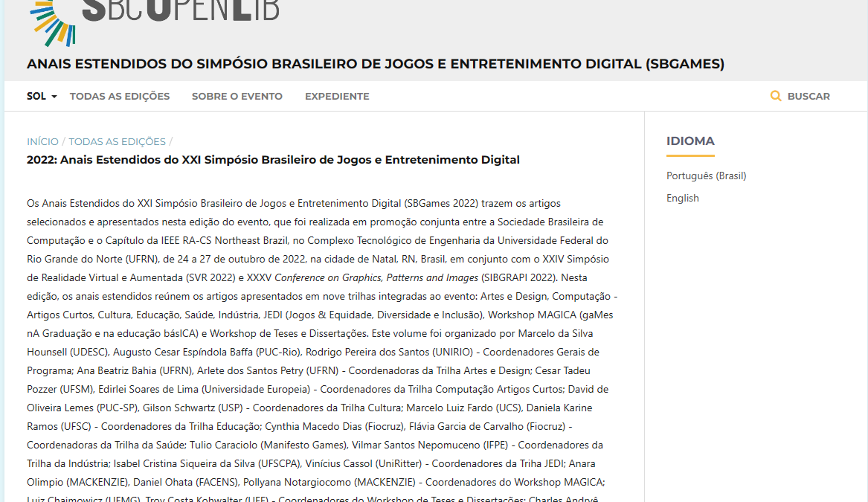Open the Expediente menu item
This screenshot has width=868, height=502.
click(337, 96)
